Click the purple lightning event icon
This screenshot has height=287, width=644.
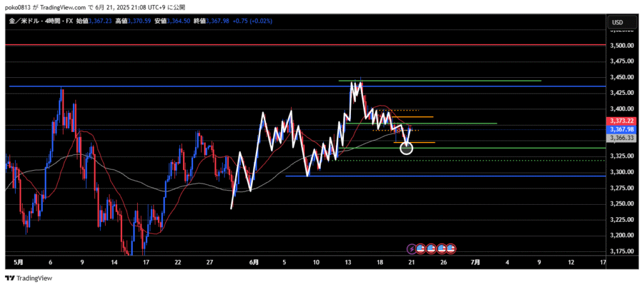412,249
